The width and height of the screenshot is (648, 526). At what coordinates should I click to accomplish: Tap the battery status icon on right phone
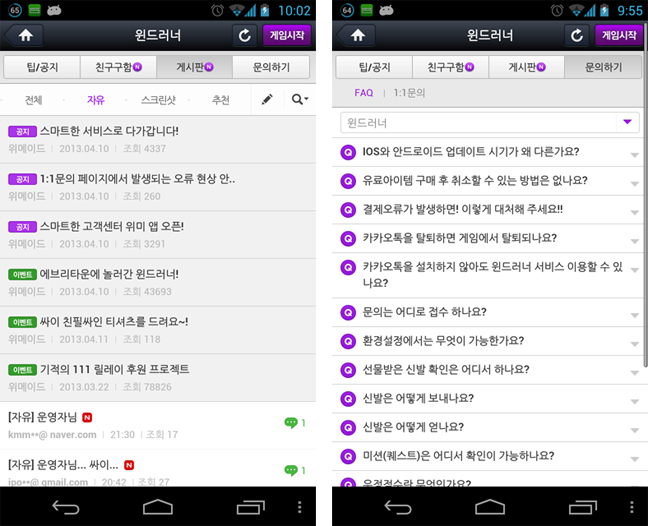click(604, 10)
